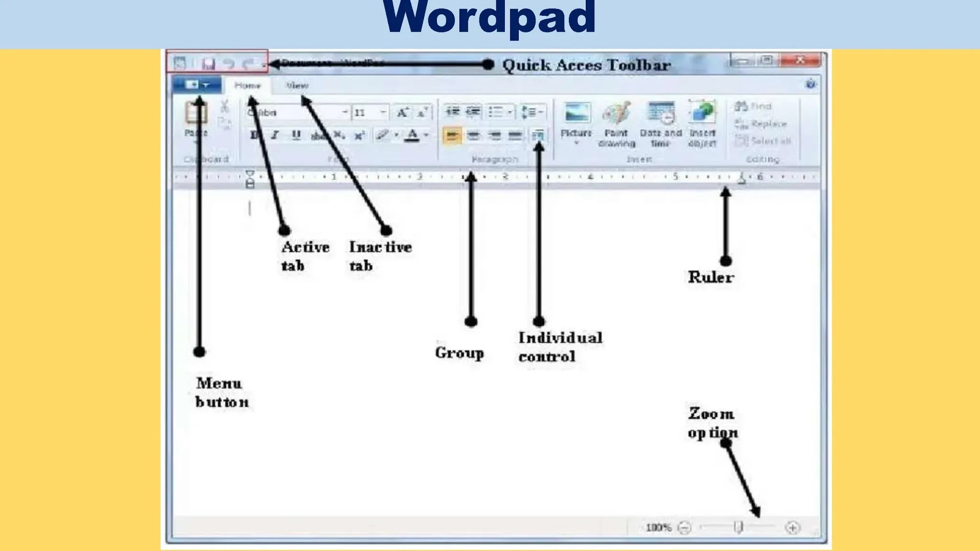Open the Paragraph dialog icon
Image resolution: width=980 pixels, height=551 pixels.
(538, 136)
